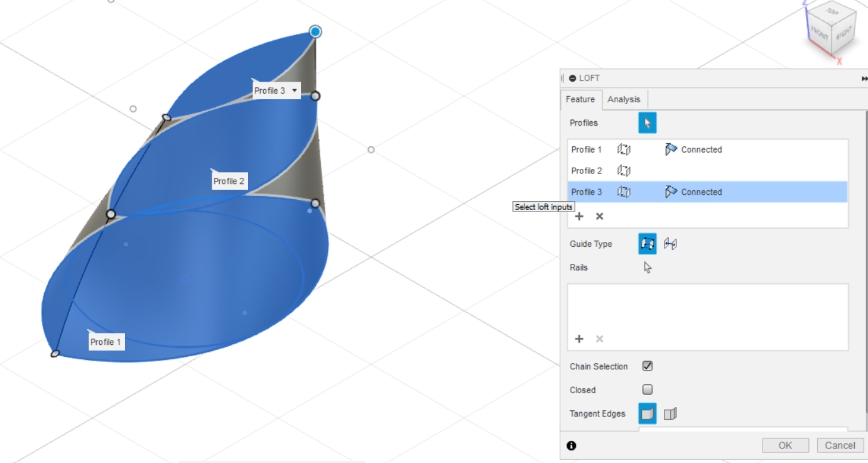Click the direction icon for Profile 3
The height and width of the screenshot is (463, 868).
coord(623,192)
